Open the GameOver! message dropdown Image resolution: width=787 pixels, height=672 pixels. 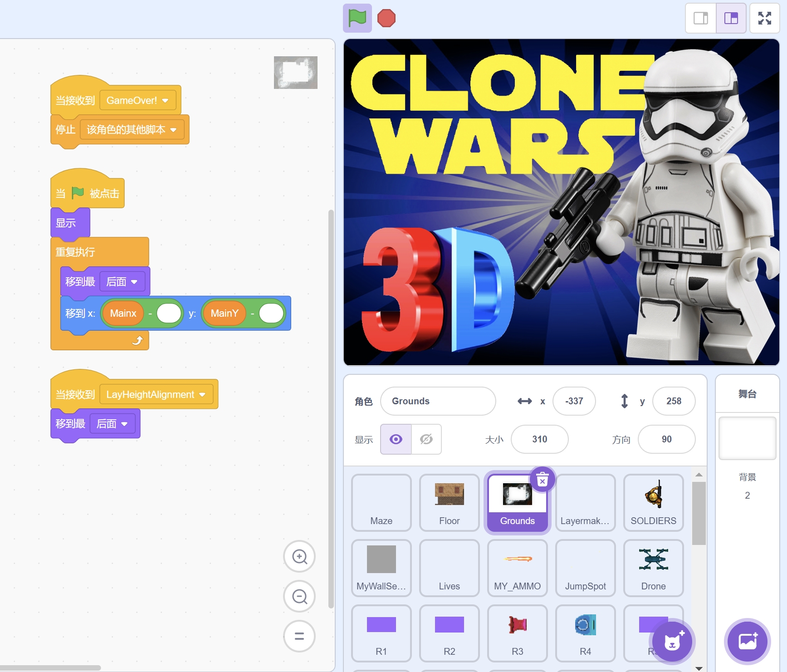pos(166,100)
